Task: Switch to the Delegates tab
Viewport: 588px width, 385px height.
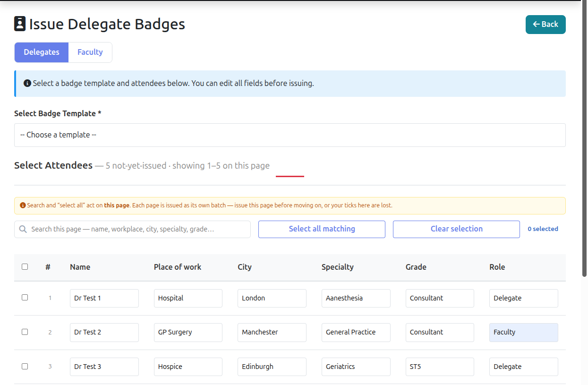Action: click(42, 52)
